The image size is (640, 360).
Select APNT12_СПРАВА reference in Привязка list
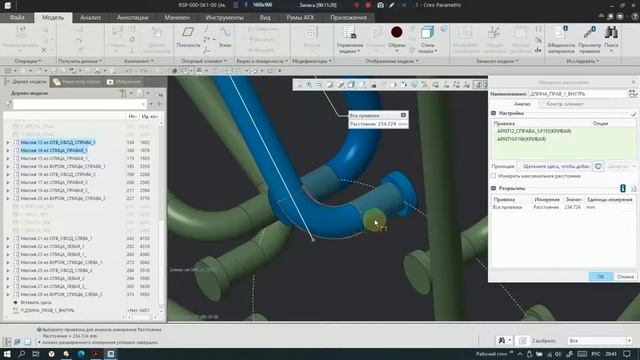[x=534, y=131]
